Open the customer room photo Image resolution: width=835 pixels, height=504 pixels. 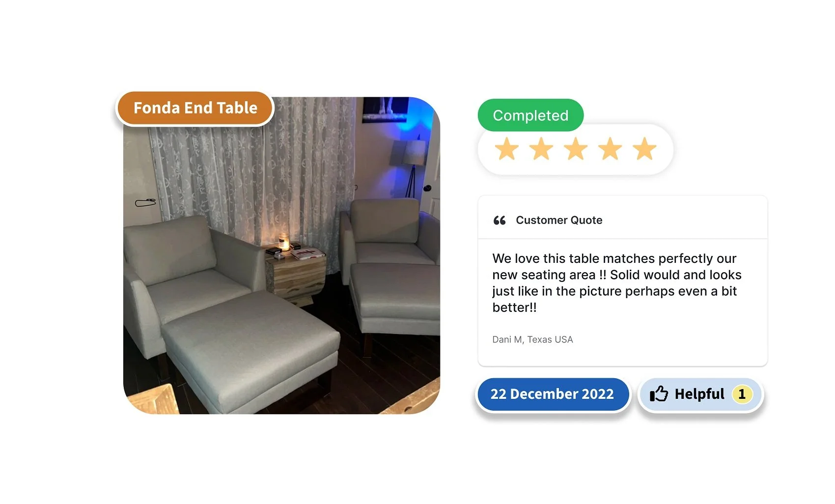tap(281, 255)
